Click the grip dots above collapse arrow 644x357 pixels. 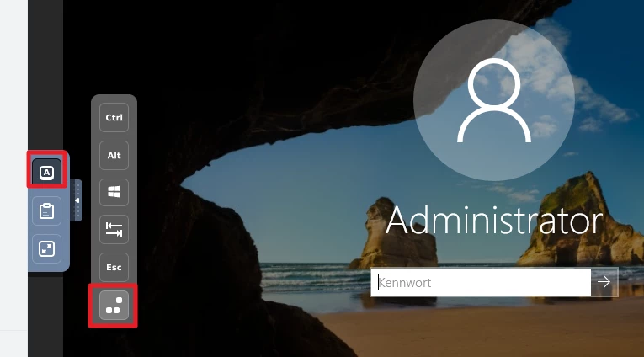[x=78, y=187]
